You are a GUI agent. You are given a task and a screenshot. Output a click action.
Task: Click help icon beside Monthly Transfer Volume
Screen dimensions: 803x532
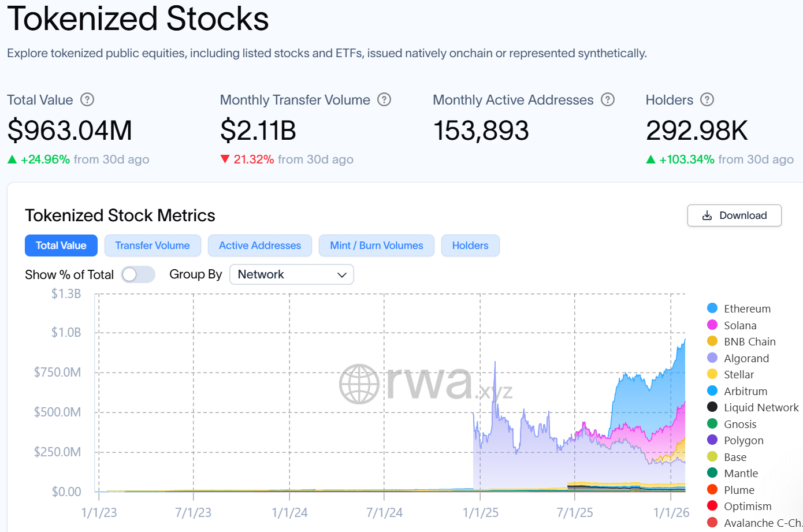pos(384,99)
